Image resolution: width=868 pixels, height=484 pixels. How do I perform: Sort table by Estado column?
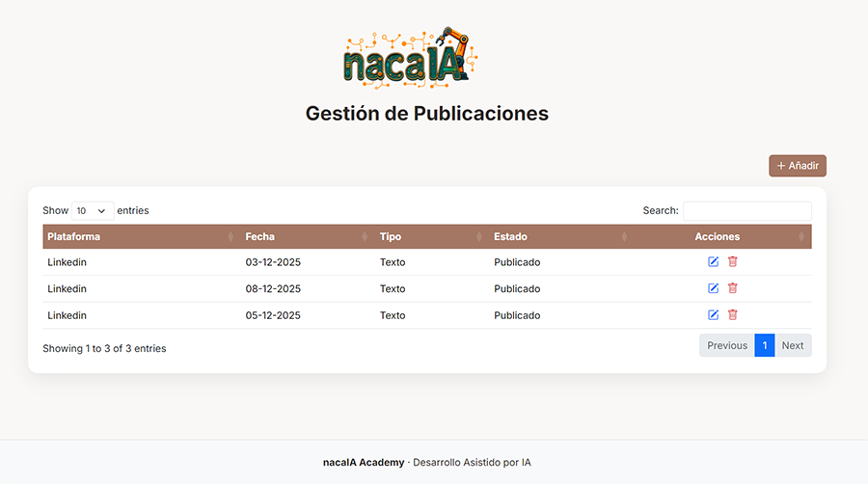pos(562,237)
